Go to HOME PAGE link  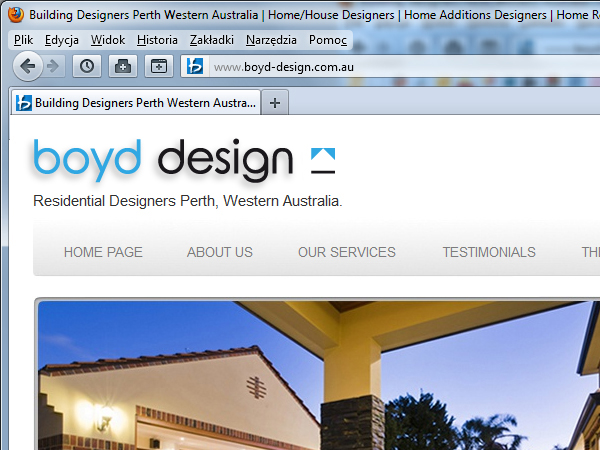tap(103, 252)
